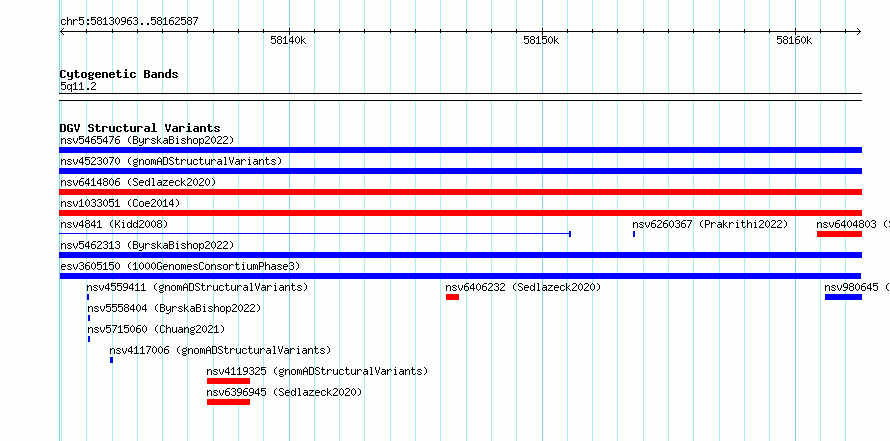Open nsv4117006 (gnomADStructuralVariants) label
This screenshot has width=890, height=441.
[x=220, y=350]
